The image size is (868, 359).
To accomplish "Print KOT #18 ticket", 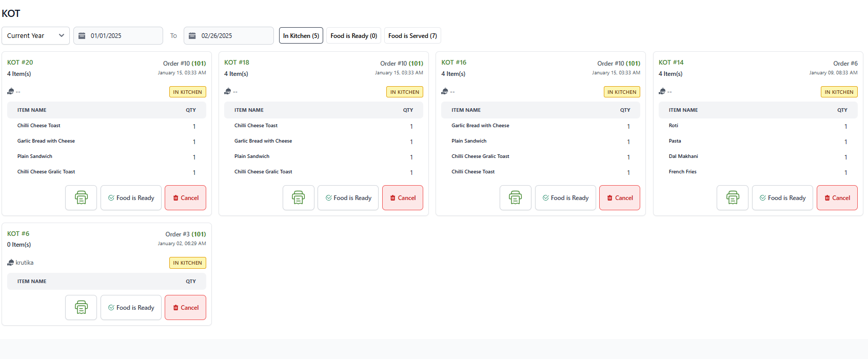I will (x=298, y=197).
